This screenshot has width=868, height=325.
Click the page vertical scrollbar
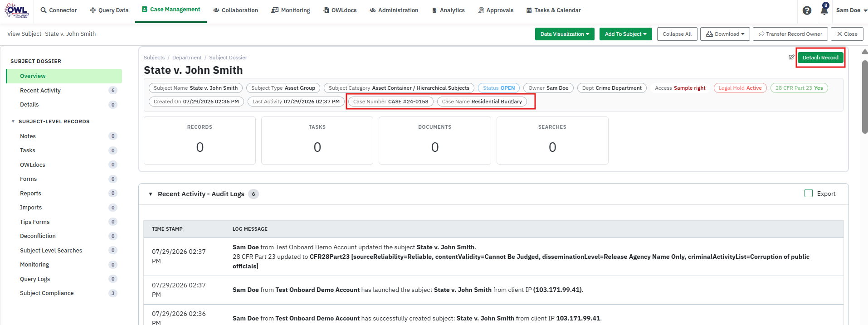(864, 97)
